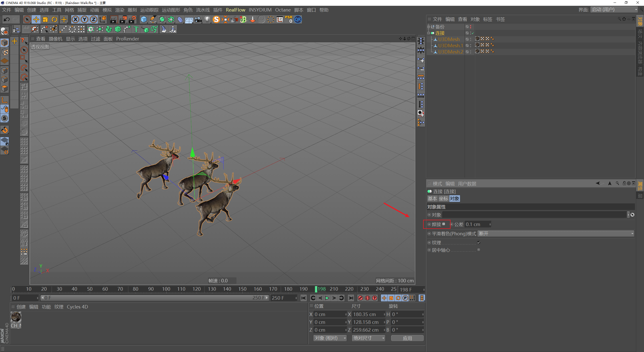Uncheck the 纹理 texture checkbox
Viewport: 644px width, 352px height.
(479, 242)
